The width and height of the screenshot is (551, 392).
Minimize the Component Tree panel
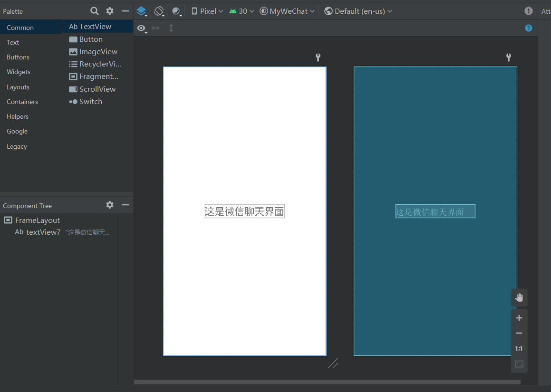pyautogui.click(x=126, y=205)
